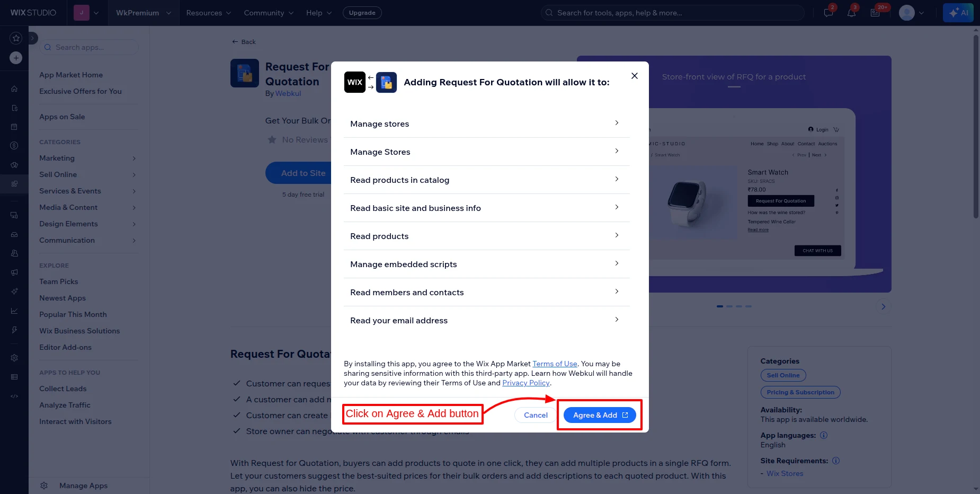Go to next screenshot in carousel
The image size is (980, 494).
[x=883, y=306]
